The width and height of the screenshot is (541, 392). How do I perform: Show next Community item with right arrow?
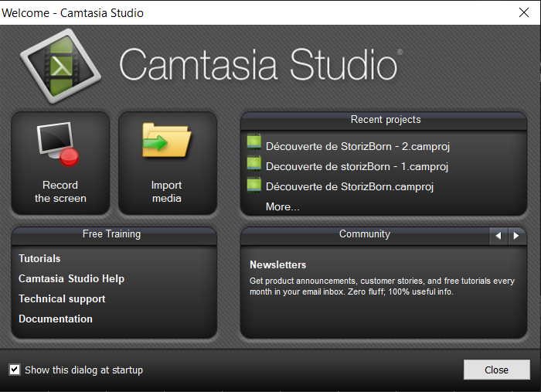[x=516, y=236]
